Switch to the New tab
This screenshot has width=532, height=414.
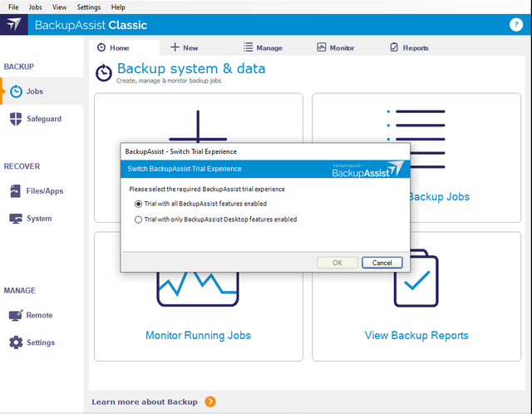[185, 48]
